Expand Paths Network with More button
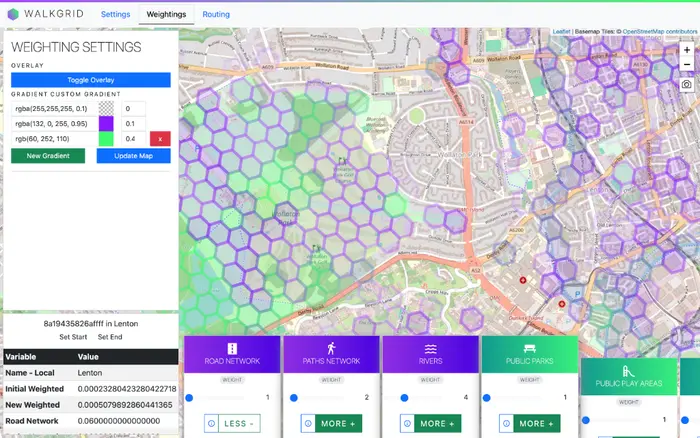Image resolution: width=700 pixels, height=438 pixels. 338,423
